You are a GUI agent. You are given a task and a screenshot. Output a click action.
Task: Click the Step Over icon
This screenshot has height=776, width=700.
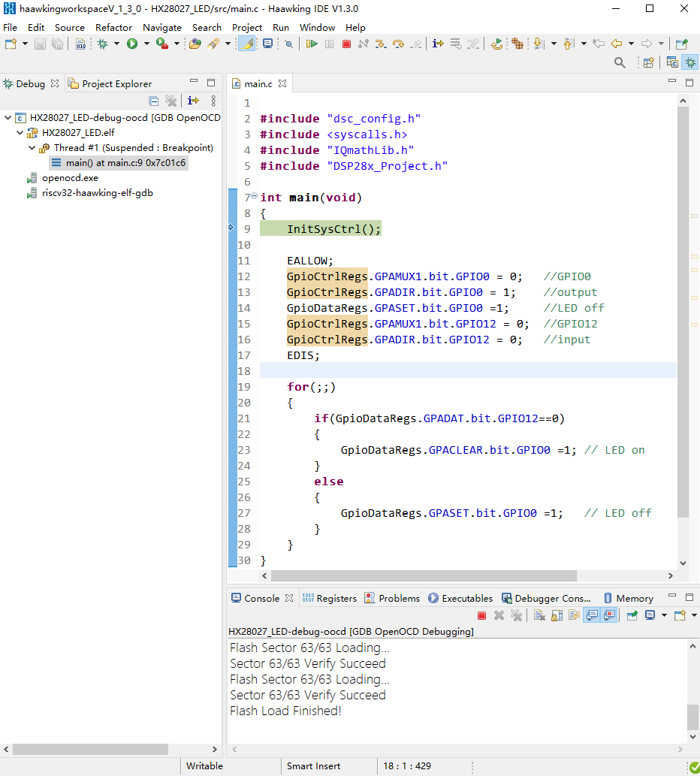click(398, 44)
